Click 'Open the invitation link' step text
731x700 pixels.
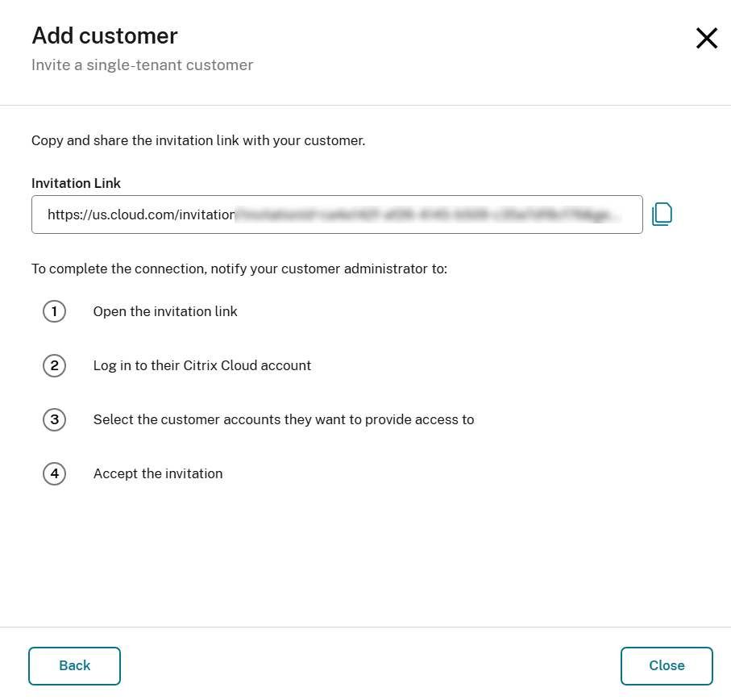coord(164,311)
